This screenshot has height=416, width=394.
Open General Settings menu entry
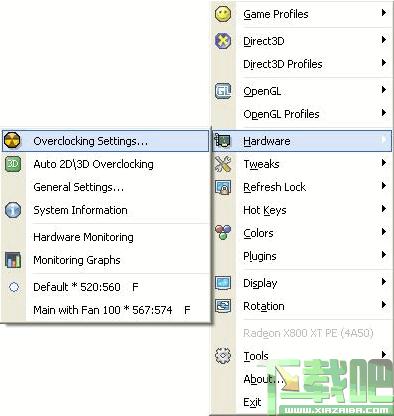pyautogui.click(x=105, y=187)
